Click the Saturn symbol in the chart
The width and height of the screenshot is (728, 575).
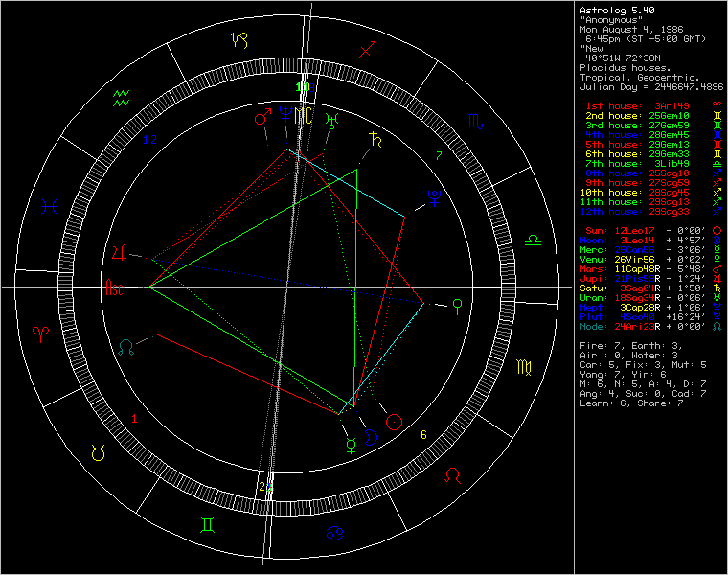point(375,139)
